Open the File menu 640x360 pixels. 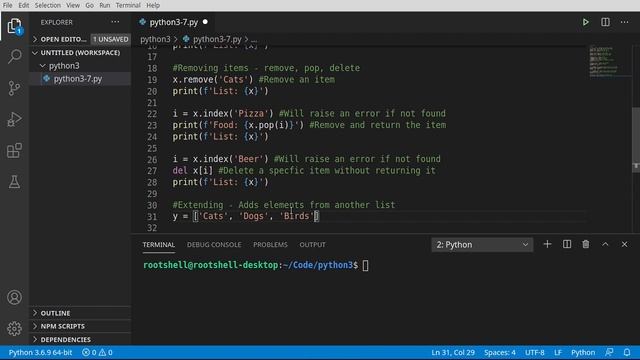click(x=7, y=5)
